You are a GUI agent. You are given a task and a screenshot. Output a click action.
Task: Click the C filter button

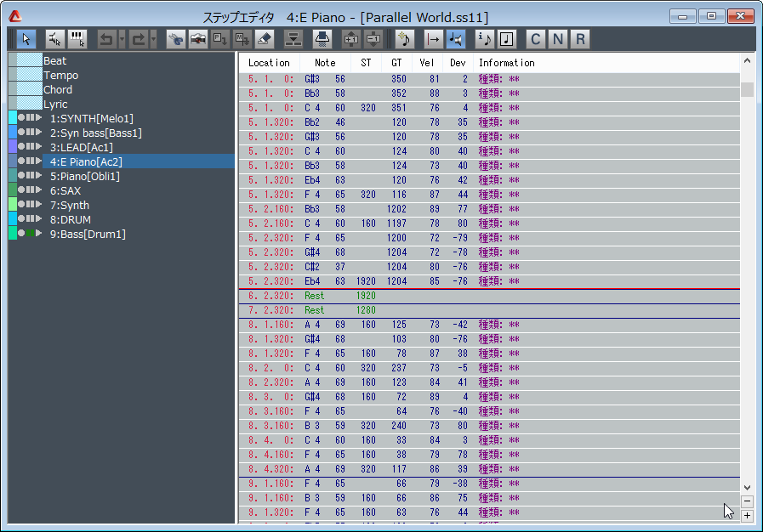click(535, 39)
